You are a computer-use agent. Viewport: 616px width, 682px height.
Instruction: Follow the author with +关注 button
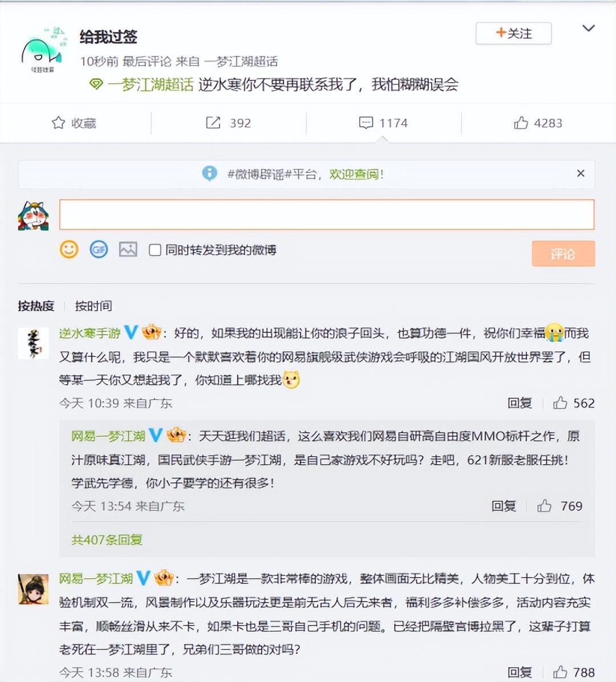point(514,34)
